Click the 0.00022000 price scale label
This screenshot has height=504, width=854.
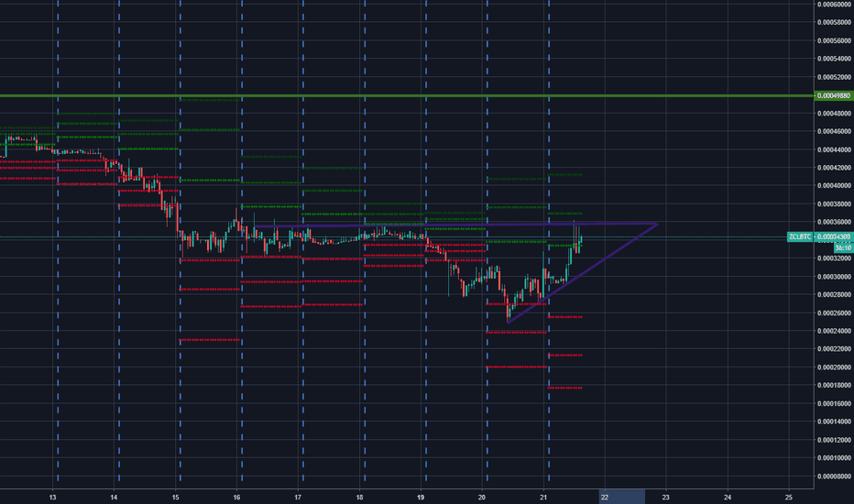tap(835, 349)
